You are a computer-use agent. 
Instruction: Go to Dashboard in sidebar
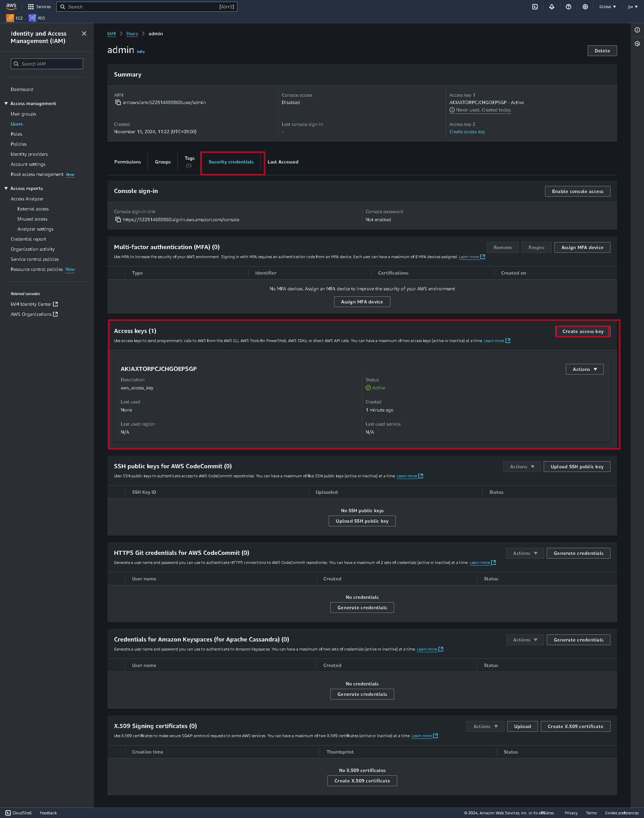(22, 89)
